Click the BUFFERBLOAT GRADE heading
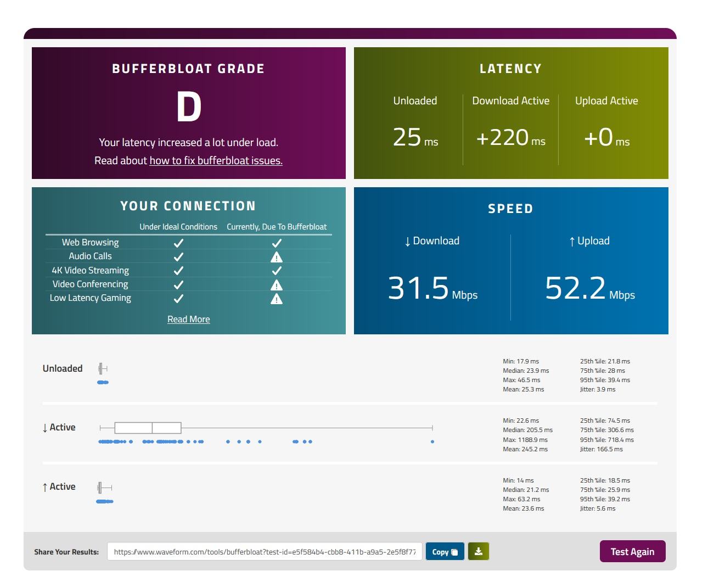Viewport: 725px width, 588px height. coord(188,69)
